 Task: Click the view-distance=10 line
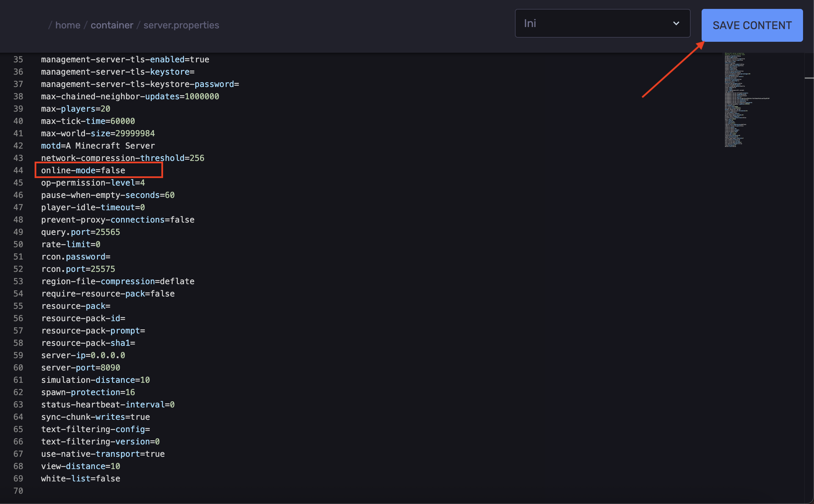click(81, 466)
